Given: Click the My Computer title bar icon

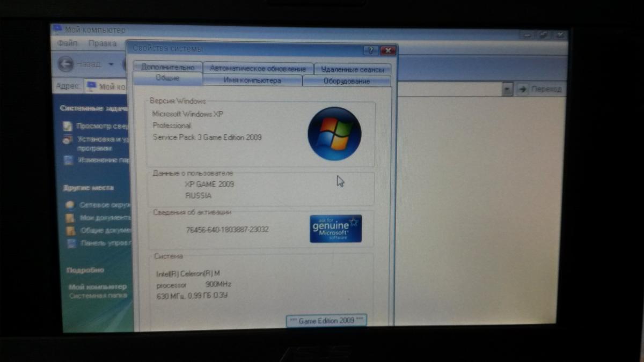Looking at the screenshot, I should coord(57,29).
